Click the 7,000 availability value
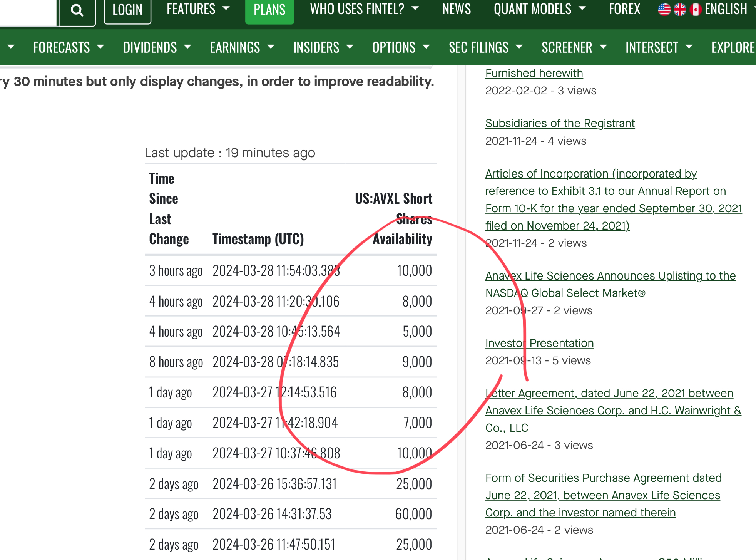Viewport: 756px width, 560px height. [418, 423]
